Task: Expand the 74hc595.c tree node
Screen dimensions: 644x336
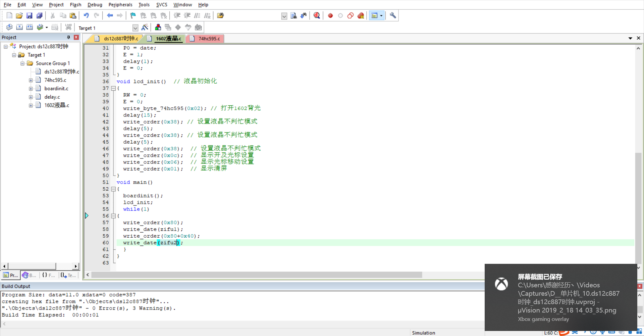Action: [x=31, y=80]
